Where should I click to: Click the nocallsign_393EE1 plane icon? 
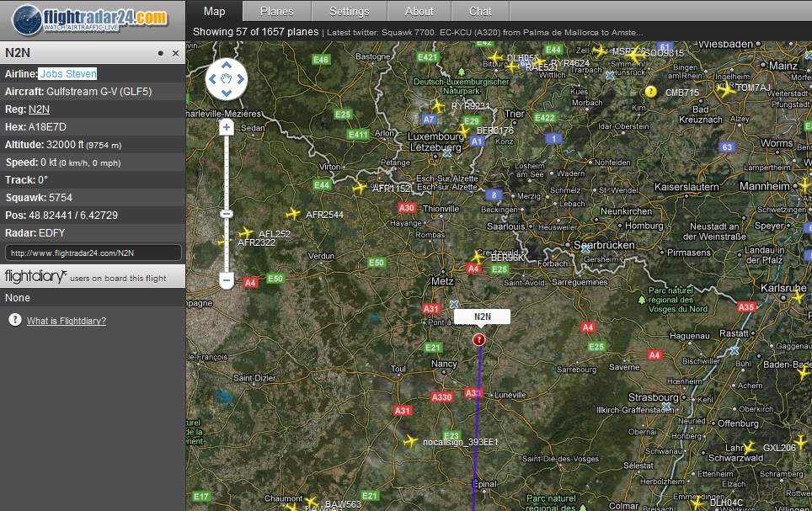410,440
